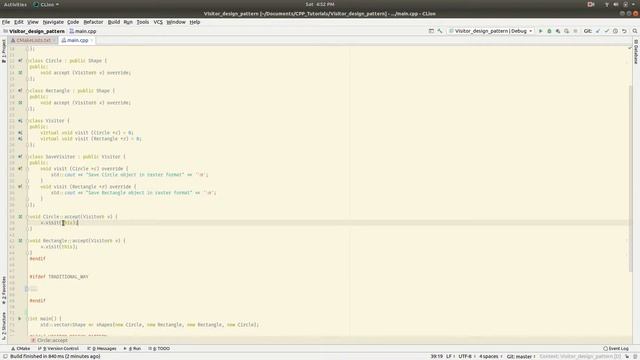Click the line 39:19 position indicator
This screenshot has width=640, height=360.
pyautogui.click(x=436, y=356)
